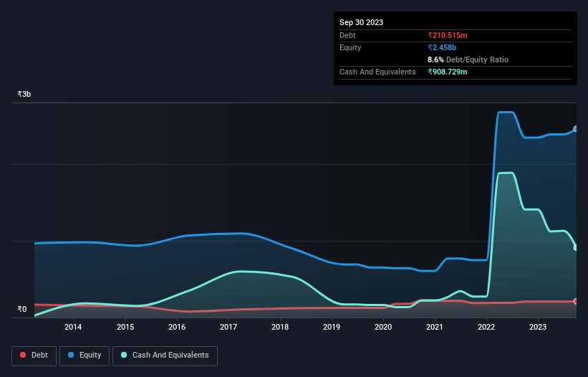Screen dimensions: 588x377
Task: Click the 2023 x-axis label
Action: click(x=538, y=327)
